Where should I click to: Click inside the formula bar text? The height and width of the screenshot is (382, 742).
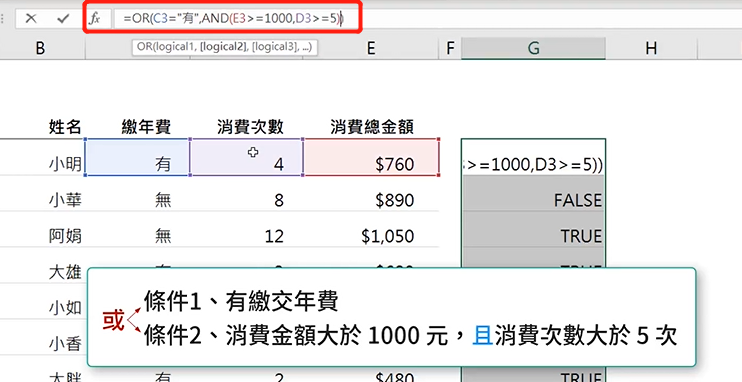click(x=233, y=19)
